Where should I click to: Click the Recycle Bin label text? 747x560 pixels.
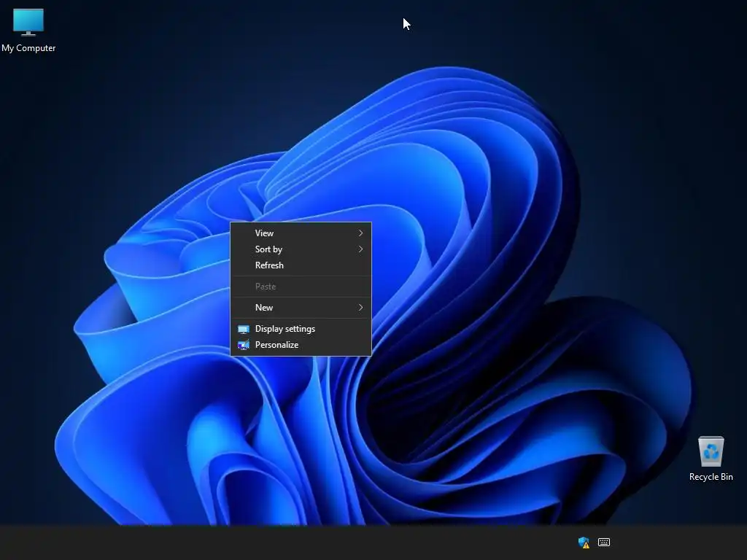point(711,477)
